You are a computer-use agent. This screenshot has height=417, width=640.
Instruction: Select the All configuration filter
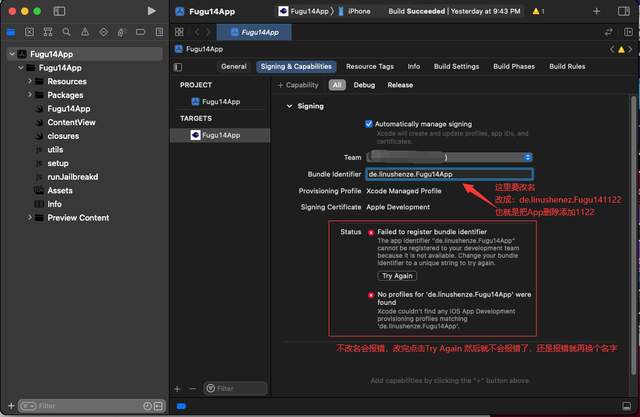click(337, 85)
